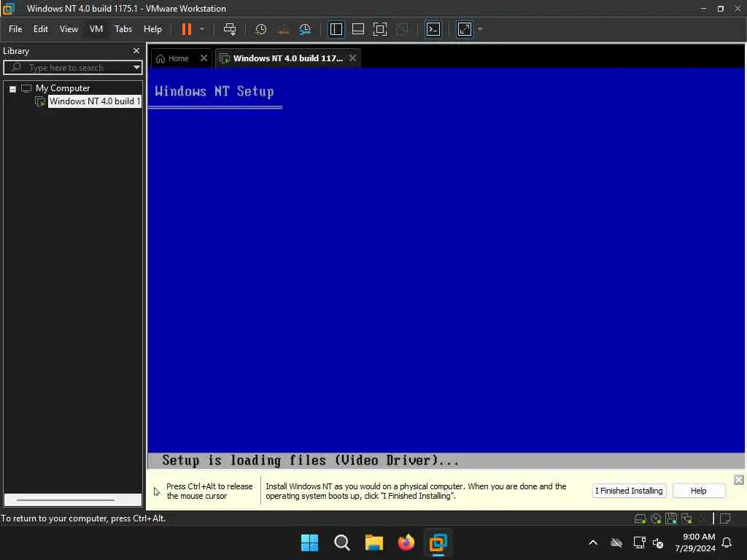
Task: Open the library search dropdown arrow
Action: tap(136, 68)
